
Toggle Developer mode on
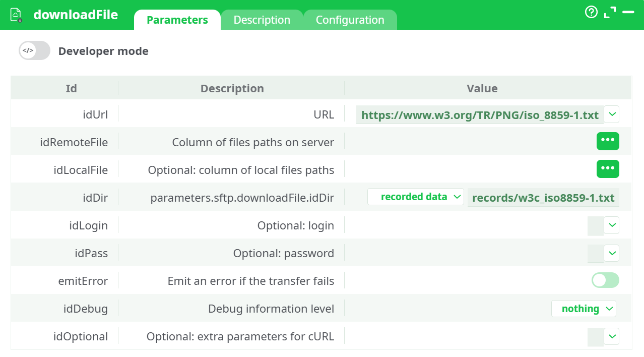click(34, 50)
